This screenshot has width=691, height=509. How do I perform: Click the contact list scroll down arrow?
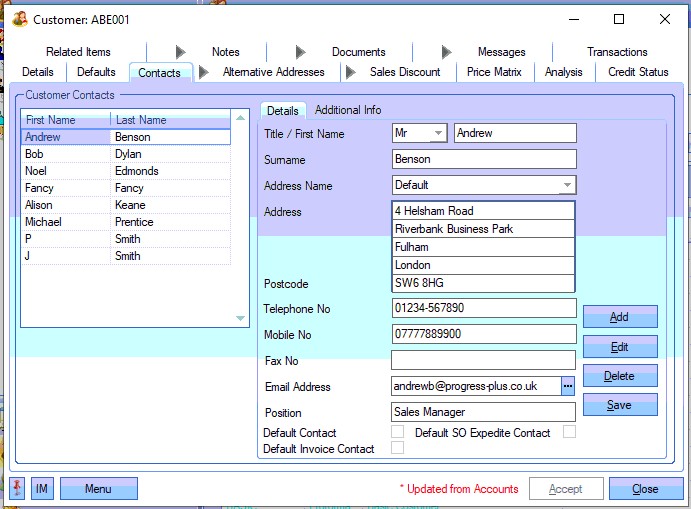(x=240, y=318)
